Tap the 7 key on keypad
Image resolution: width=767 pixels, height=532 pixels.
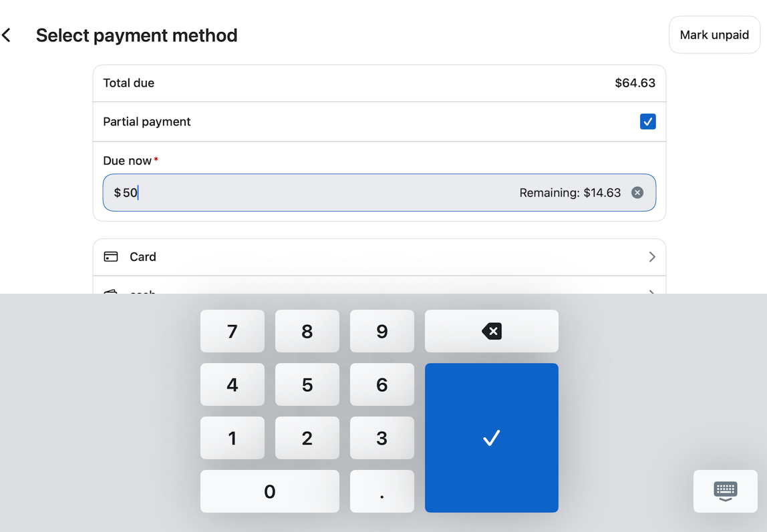233,331
